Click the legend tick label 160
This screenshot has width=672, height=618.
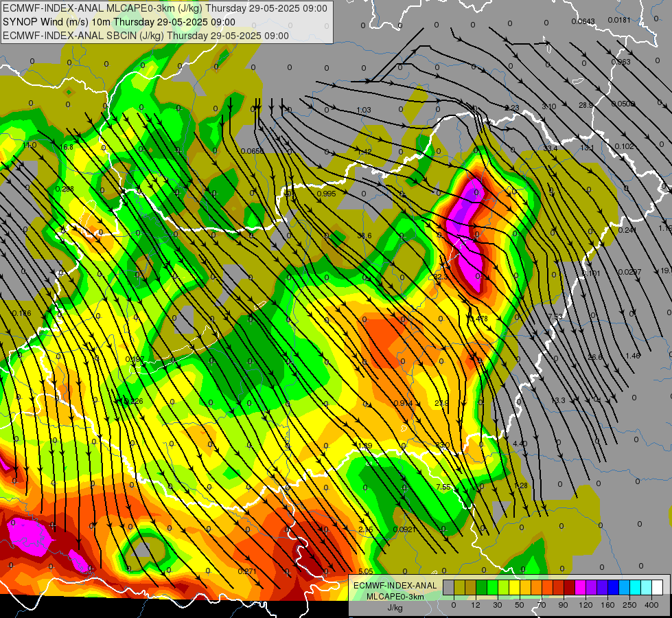coord(607,605)
